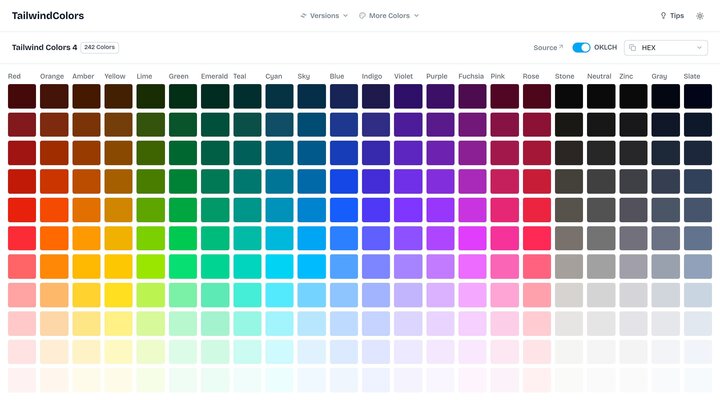Click the Versions icon in header
The image size is (720, 400).
coord(303,16)
